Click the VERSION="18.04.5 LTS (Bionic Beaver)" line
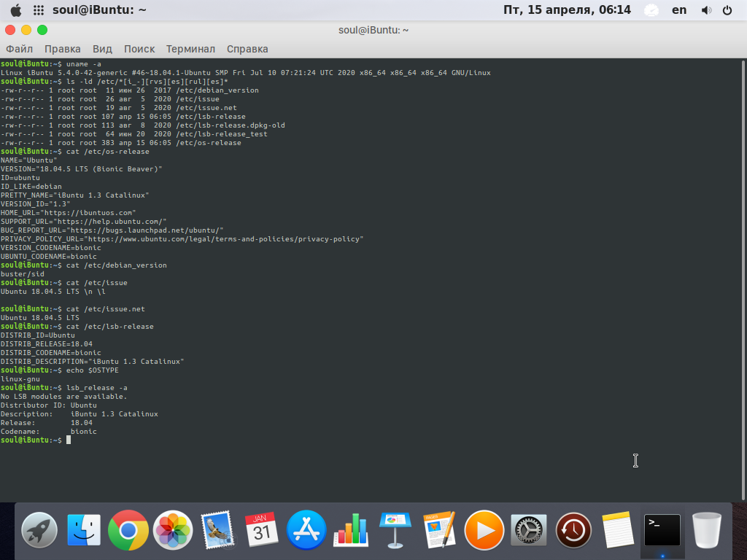The width and height of the screenshot is (747, 560). tap(82, 169)
